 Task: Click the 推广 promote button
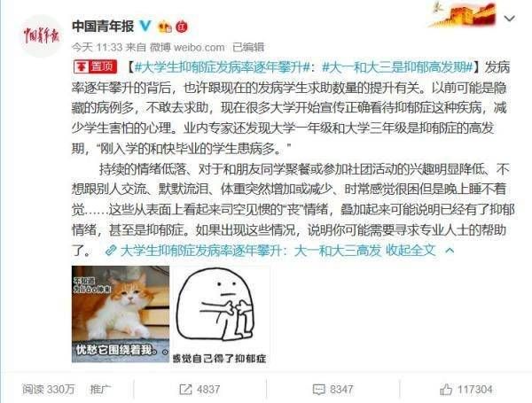click(100, 389)
